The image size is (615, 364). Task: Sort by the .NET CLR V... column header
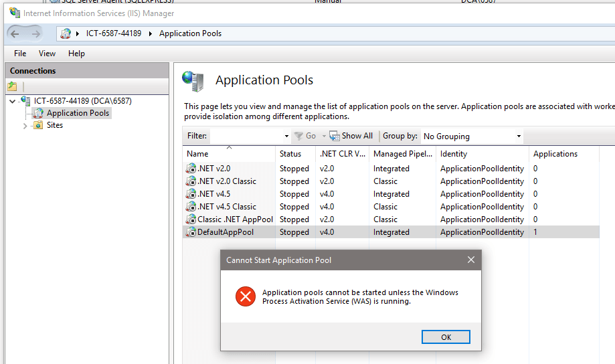click(x=343, y=154)
